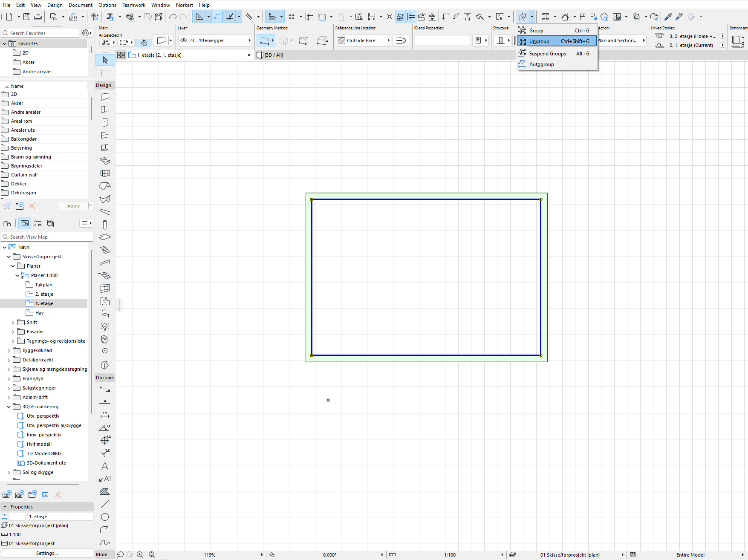The height and width of the screenshot is (560, 748).
Task: Open the Document menu
Action: tap(80, 5)
